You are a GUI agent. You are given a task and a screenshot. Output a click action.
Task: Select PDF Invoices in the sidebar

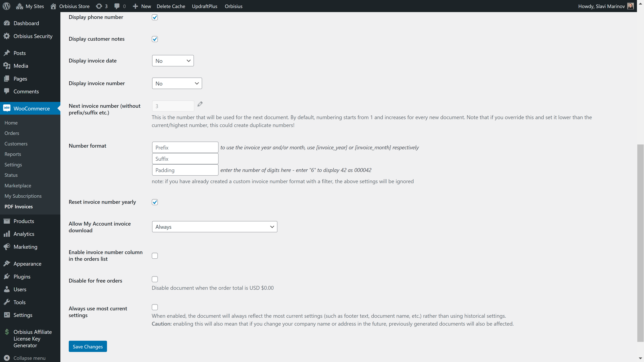tap(18, 206)
